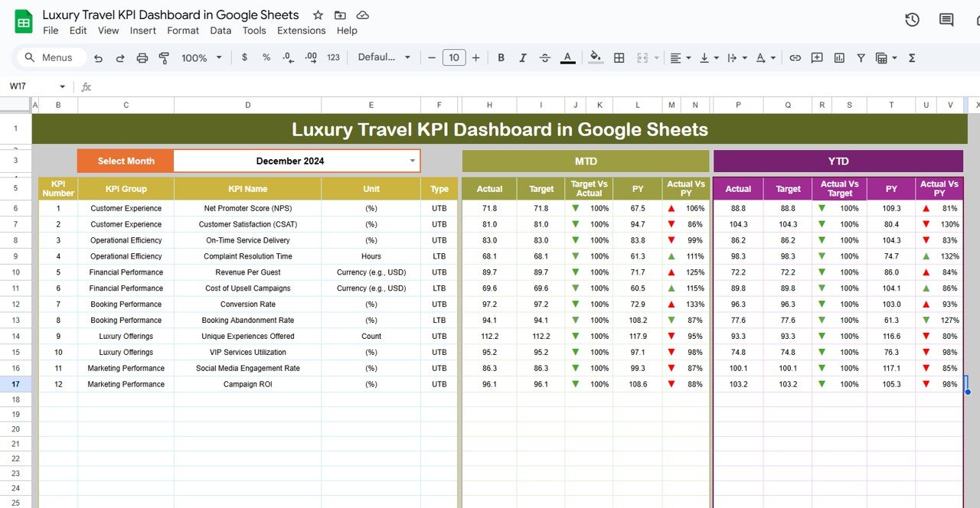Open the text color picker
The height and width of the screenshot is (508, 980).
(567, 57)
